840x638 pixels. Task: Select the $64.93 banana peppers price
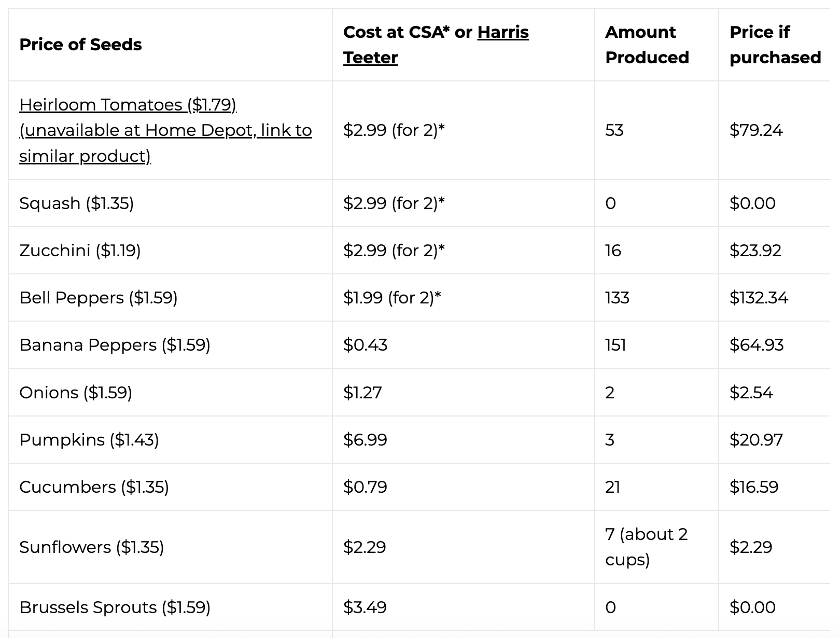pos(757,345)
